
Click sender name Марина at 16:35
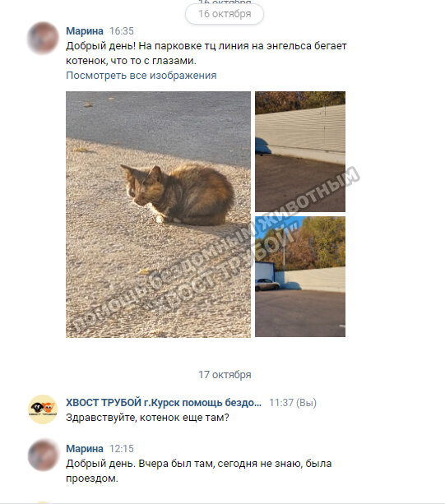click(x=85, y=31)
